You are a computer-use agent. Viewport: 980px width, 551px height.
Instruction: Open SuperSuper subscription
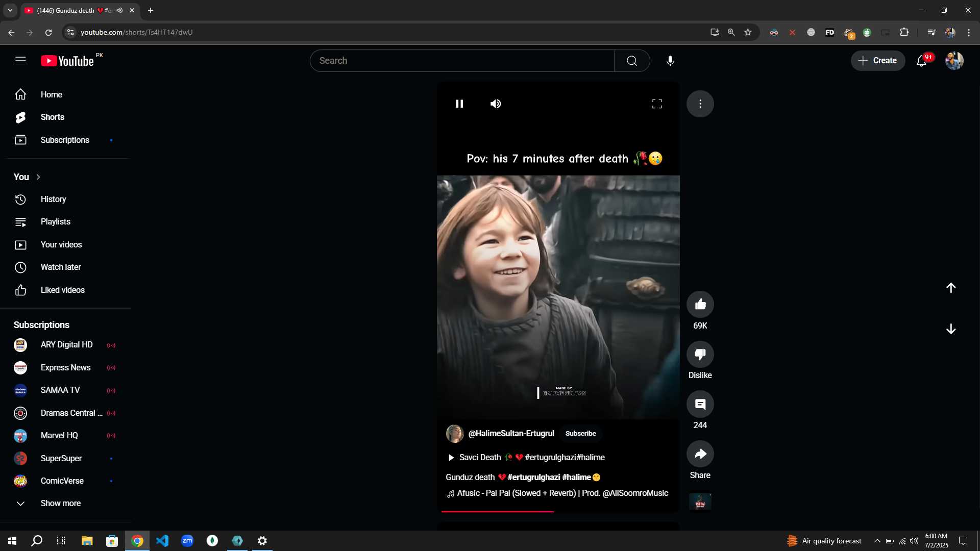tap(64, 458)
